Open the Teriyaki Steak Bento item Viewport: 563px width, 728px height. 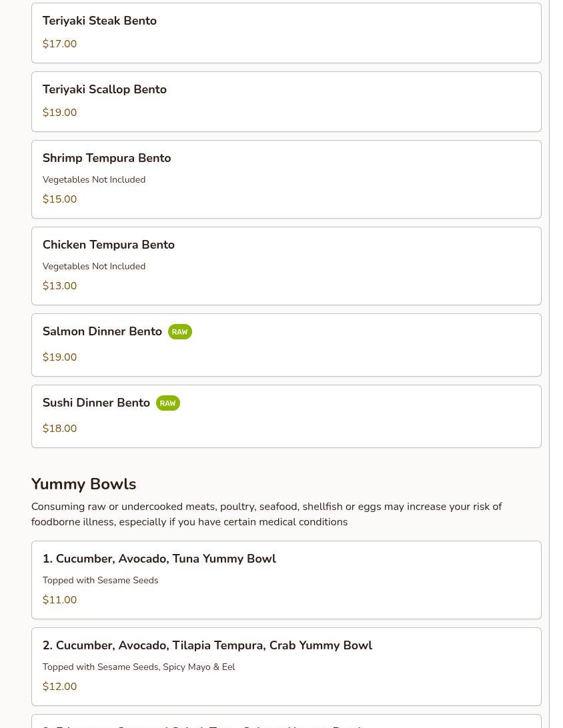pyautogui.click(x=99, y=21)
